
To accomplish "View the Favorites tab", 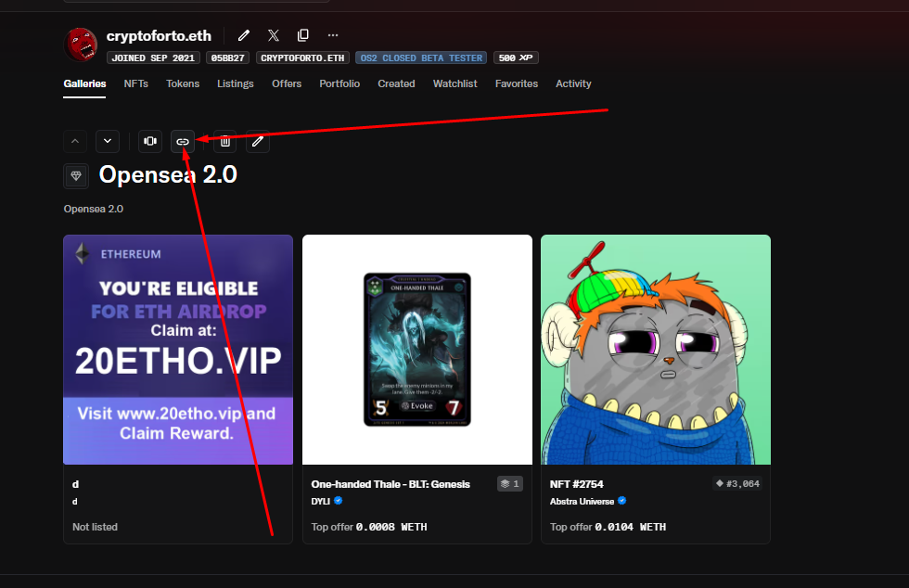I will pos(517,84).
